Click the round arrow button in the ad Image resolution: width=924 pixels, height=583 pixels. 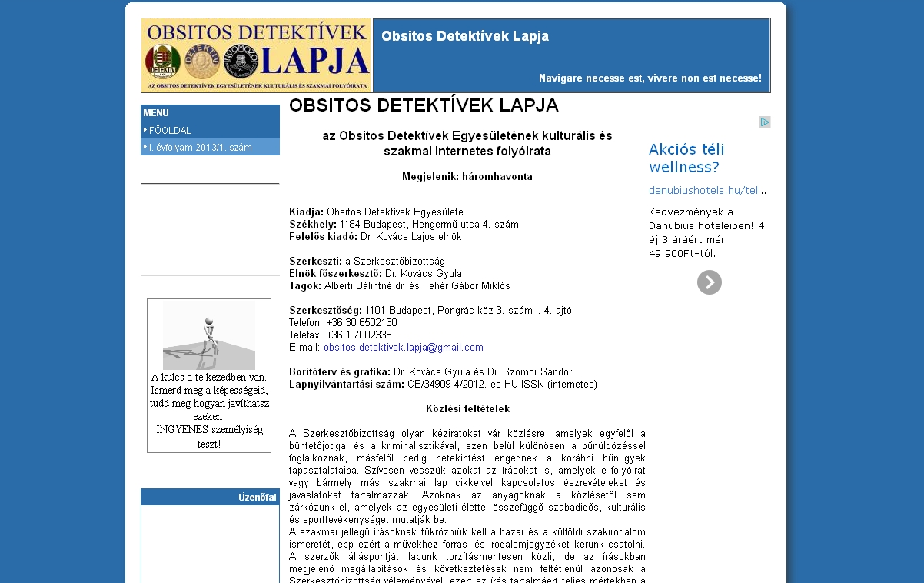(x=710, y=282)
